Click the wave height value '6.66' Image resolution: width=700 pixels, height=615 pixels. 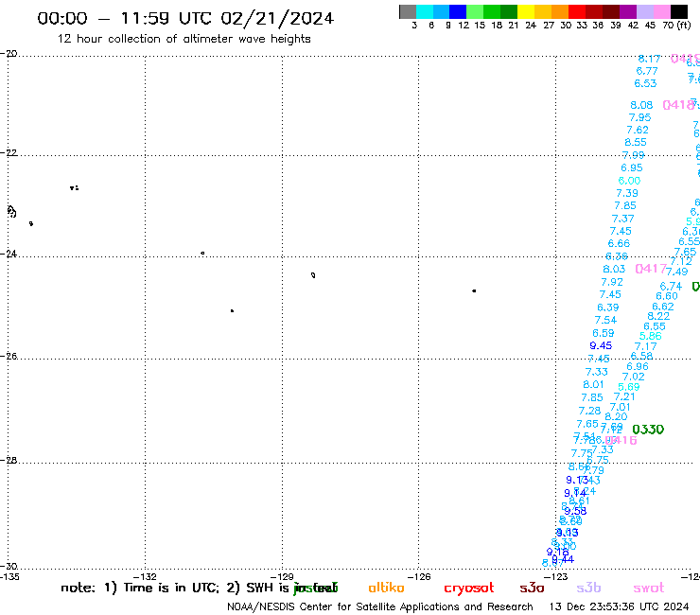click(619, 244)
